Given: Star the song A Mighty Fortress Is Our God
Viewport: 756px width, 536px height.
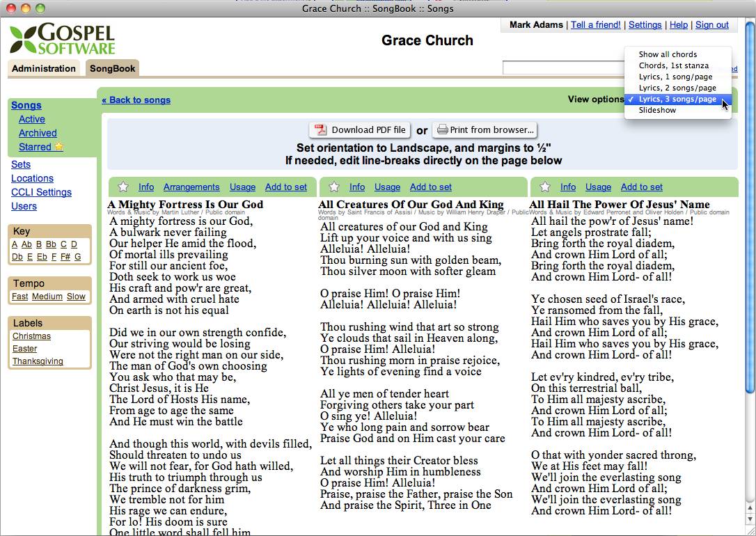Looking at the screenshot, I should pos(123,187).
